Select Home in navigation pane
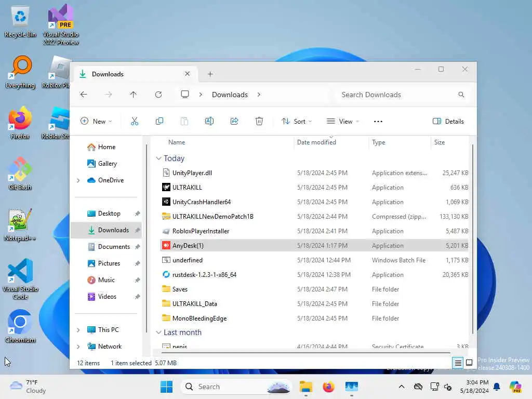532x399 pixels. pyautogui.click(x=107, y=147)
